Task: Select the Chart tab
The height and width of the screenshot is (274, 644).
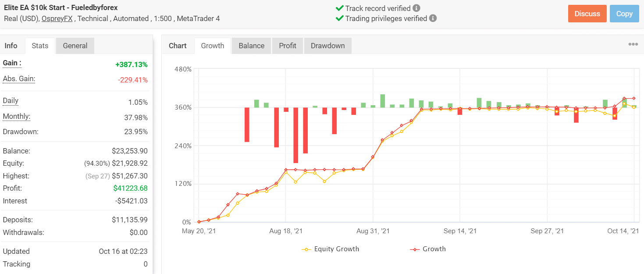Action: (x=178, y=45)
